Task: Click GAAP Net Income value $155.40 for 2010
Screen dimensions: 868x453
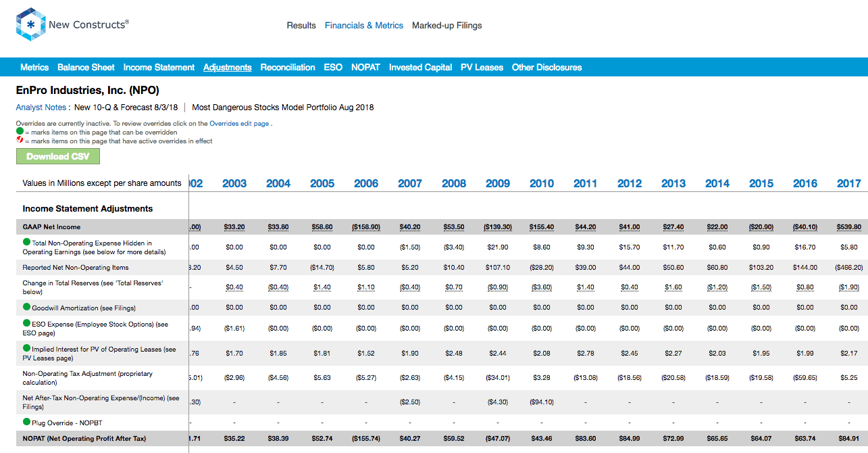Action: [542, 227]
